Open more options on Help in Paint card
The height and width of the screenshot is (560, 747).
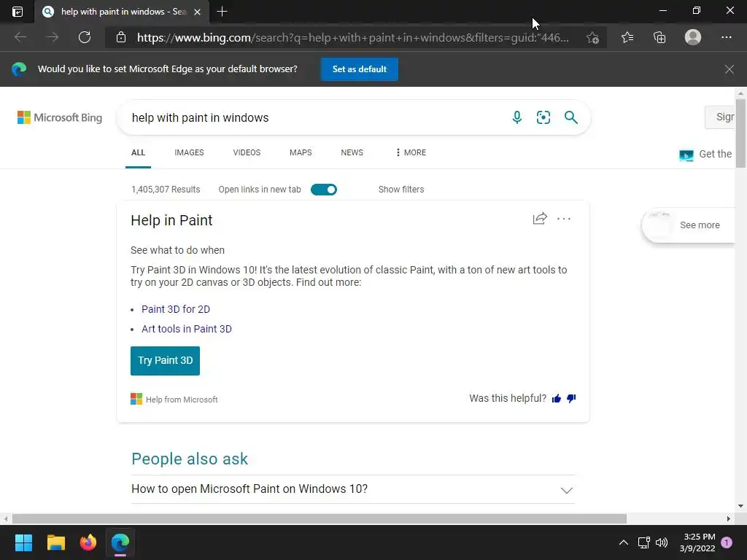pos(564,219)
